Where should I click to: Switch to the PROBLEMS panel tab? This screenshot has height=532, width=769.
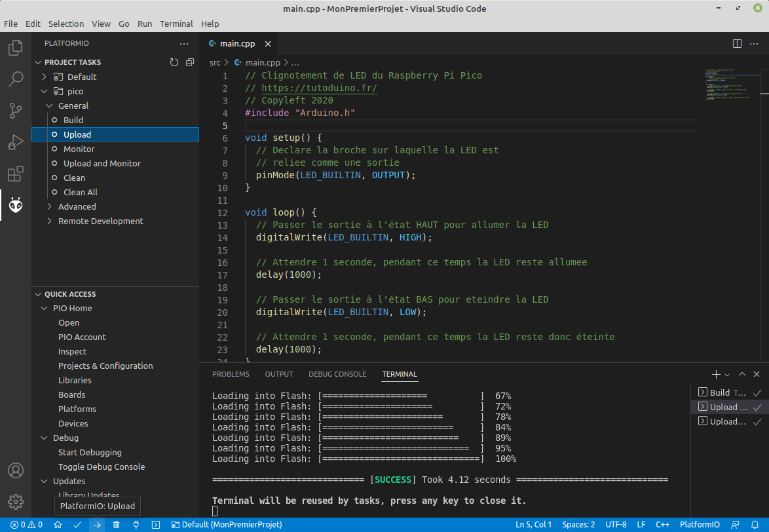click(231, 374)
